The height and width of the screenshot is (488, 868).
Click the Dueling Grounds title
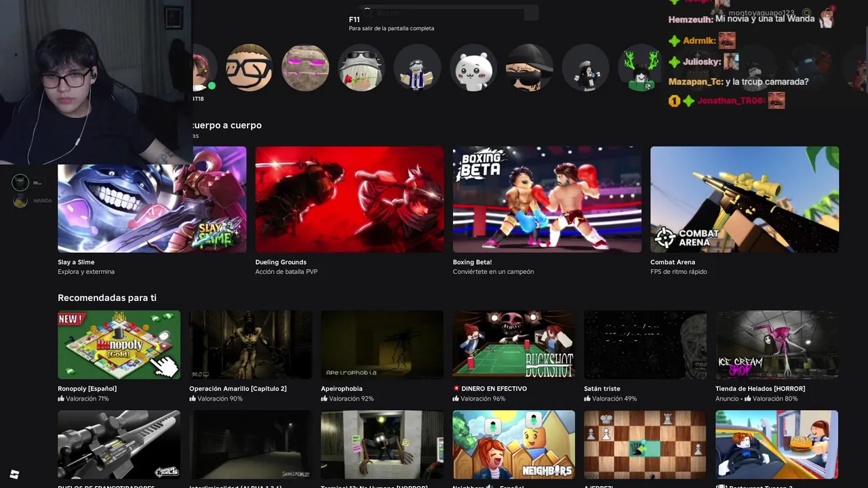point(281,262)
